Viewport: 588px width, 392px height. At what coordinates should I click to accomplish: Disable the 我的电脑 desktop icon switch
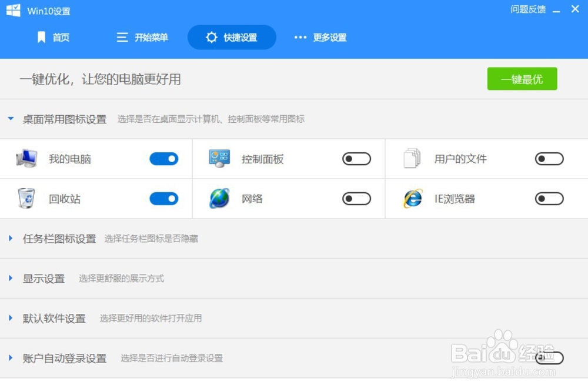click(x=164, y=159)
